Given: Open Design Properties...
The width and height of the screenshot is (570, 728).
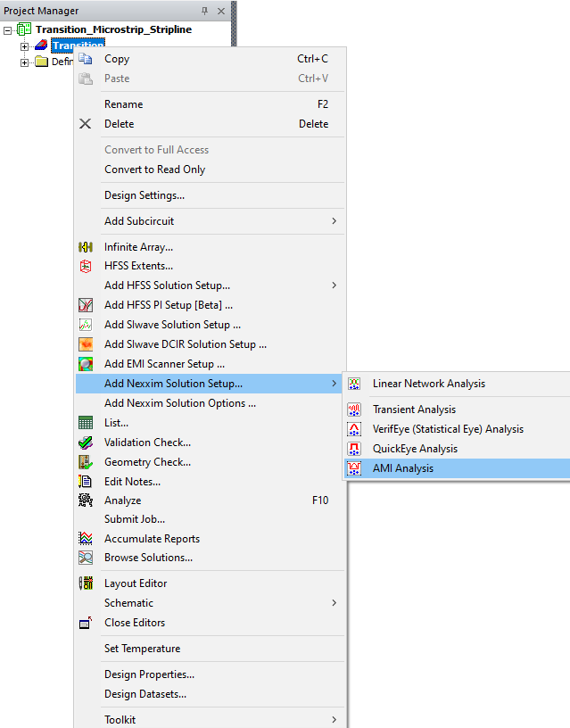Looking at the screenshot, I should click(210, 674).
